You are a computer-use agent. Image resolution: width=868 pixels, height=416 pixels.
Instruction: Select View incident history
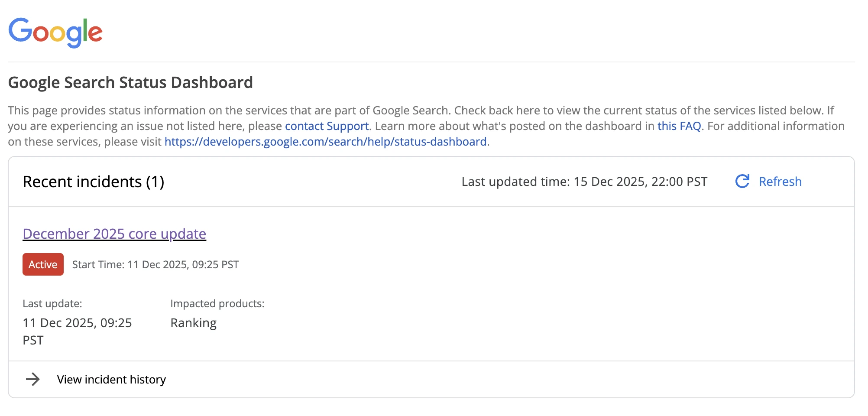[110, 380]
